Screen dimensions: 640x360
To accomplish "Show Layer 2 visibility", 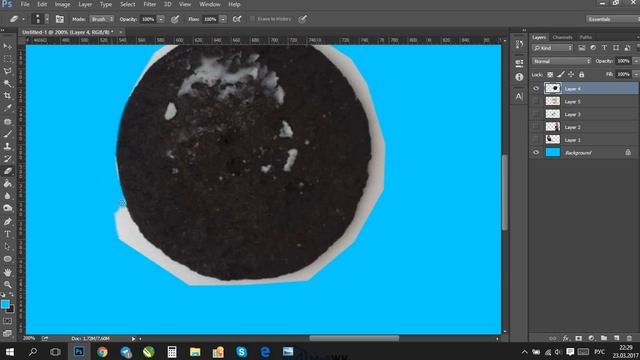I will (x=536, y=127).
